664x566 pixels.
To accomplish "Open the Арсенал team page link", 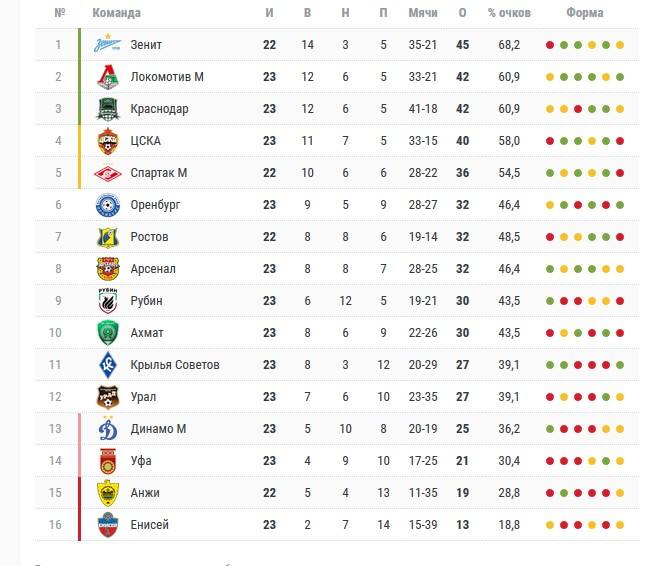I will click(153, 269).
